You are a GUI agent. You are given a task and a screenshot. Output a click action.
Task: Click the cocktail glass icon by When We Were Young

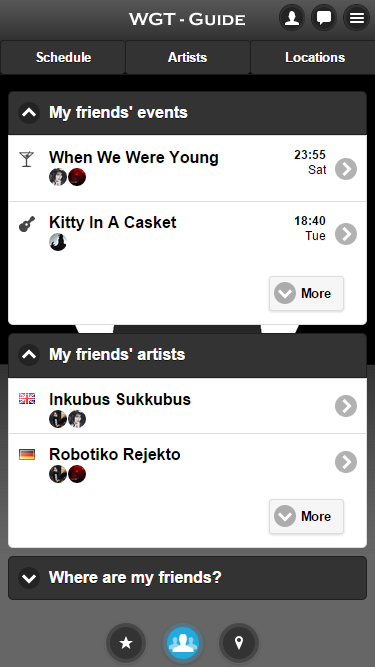click(x=26, y=159)
